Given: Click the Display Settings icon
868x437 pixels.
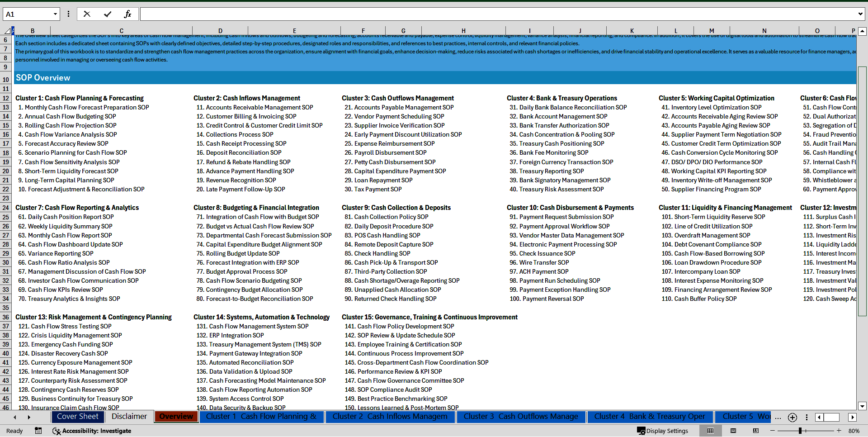Looking at the screenshot, I should (x=642, y=431).
